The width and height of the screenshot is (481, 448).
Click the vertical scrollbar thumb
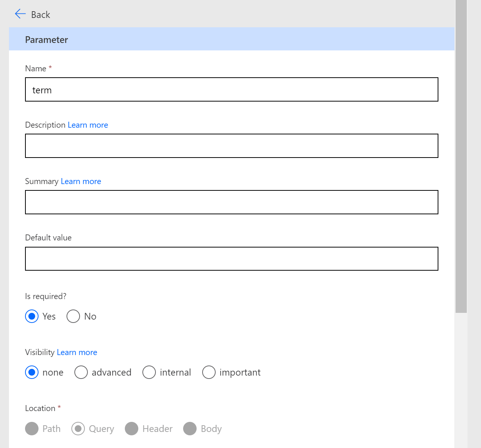[461, 156]
